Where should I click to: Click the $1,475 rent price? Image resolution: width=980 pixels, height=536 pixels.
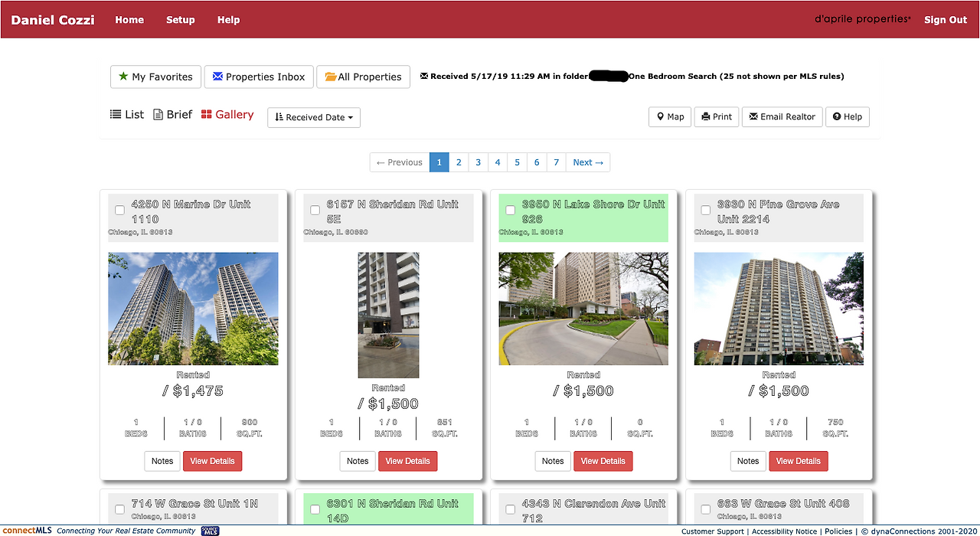[x=193, y=391]
